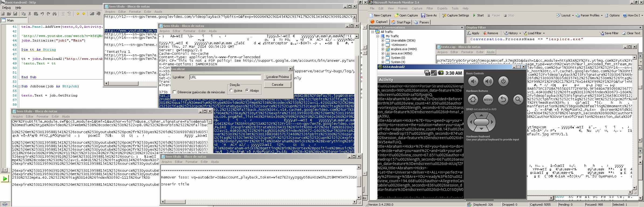Click the emulator Home hardware button
Image resolution: width=644 pixels, height=207 pixels.
click(473, 100)
